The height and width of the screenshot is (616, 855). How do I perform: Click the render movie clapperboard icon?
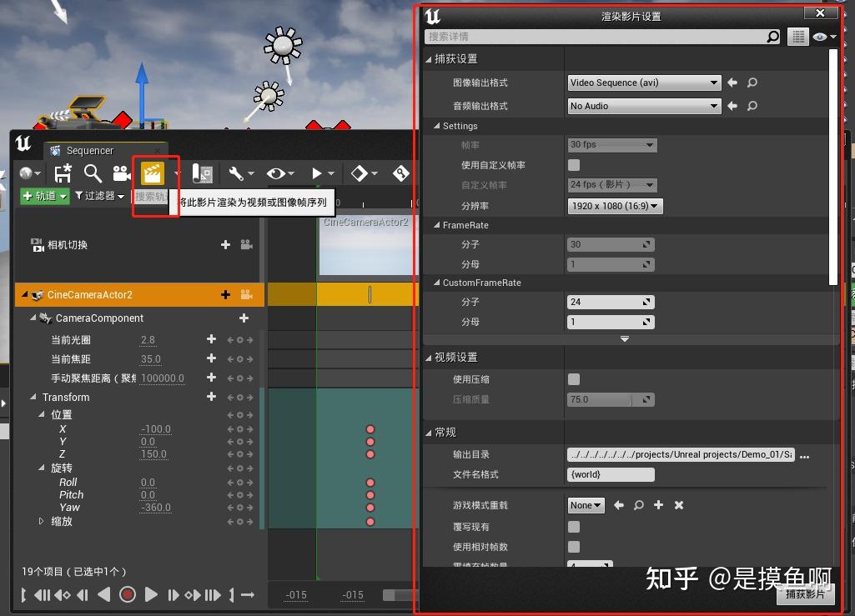tap(151, 173)
